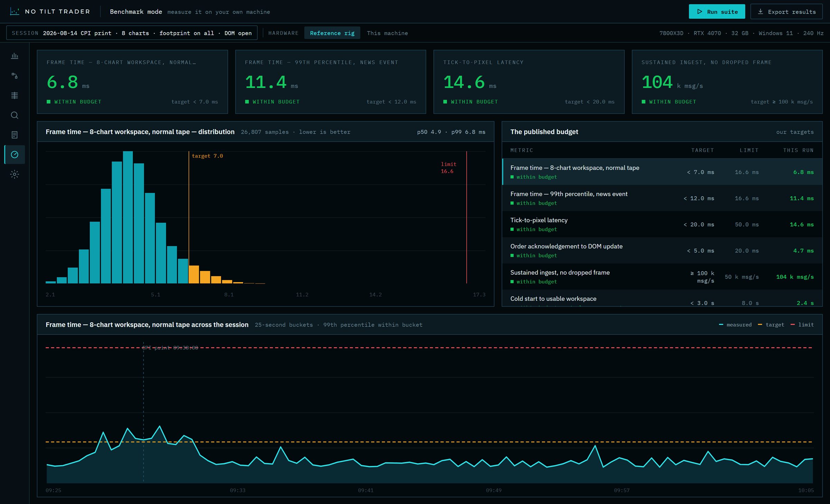830x504 pixels.
Task: Switch hardware to Reference rig
Action: pos(332,33)
